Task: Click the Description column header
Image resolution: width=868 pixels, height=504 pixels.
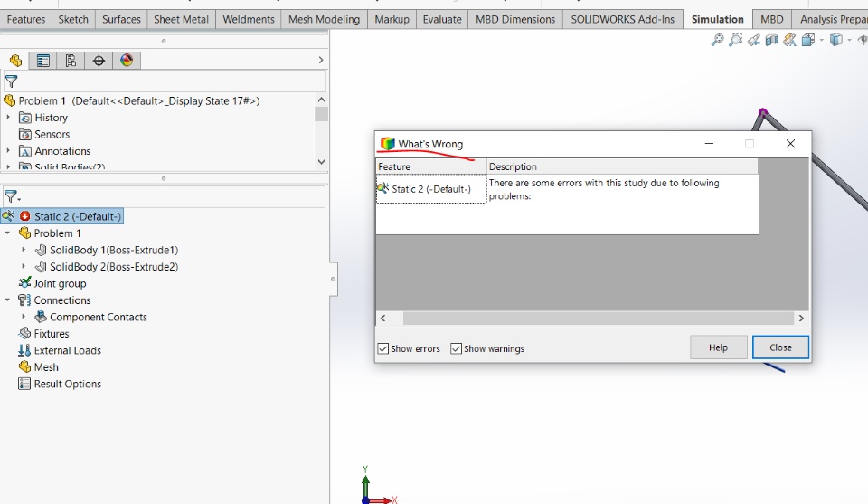Action: (x=623, y=166)
